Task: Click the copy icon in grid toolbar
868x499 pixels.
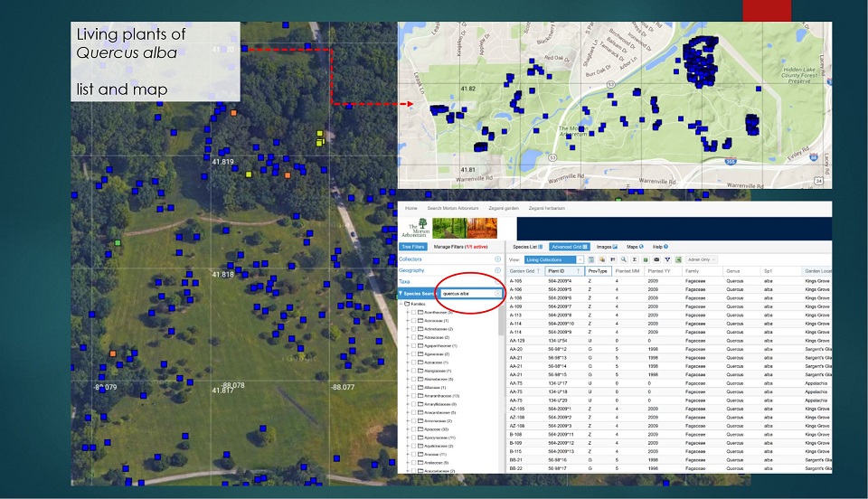Action: (602, 259)
